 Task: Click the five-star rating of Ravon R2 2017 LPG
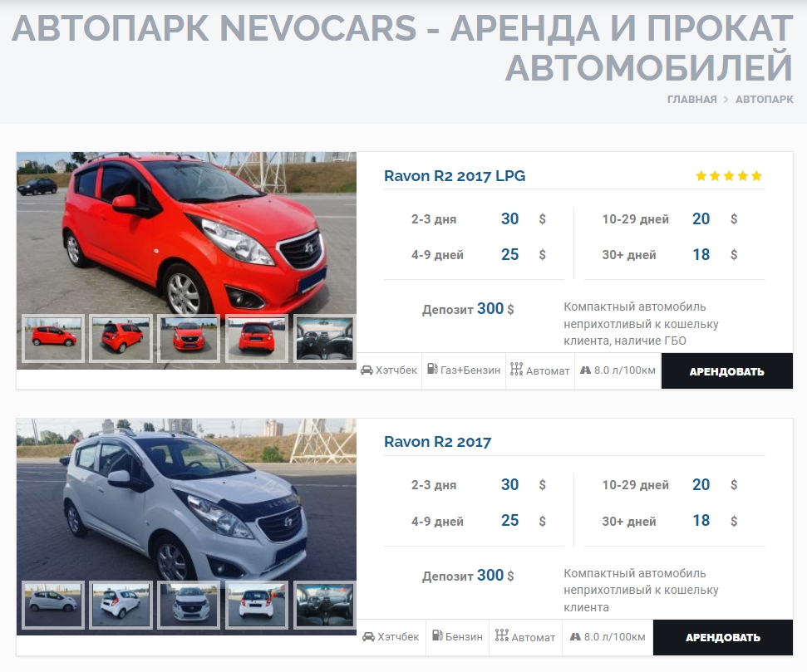tap(728, 176)
